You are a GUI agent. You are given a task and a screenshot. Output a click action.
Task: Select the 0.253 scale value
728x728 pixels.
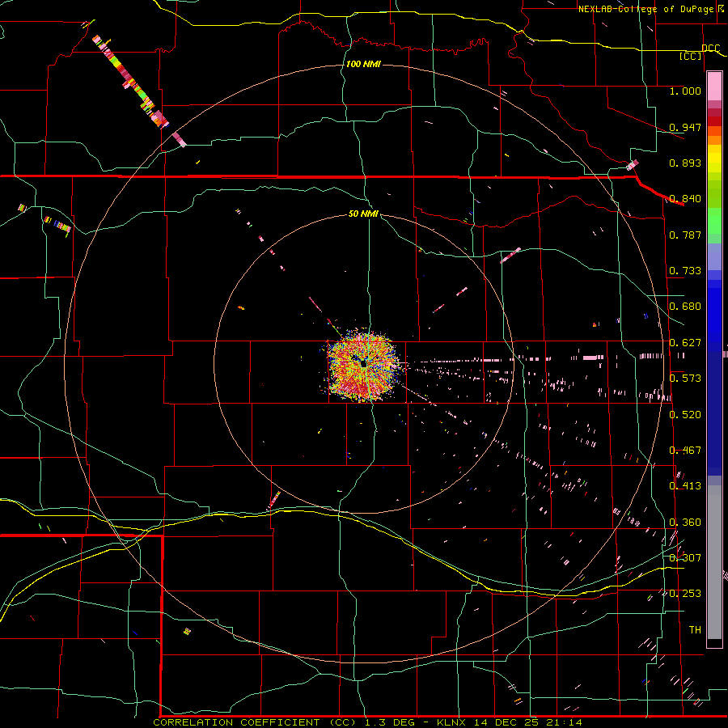pyautogui.click(x=685, y=594)
